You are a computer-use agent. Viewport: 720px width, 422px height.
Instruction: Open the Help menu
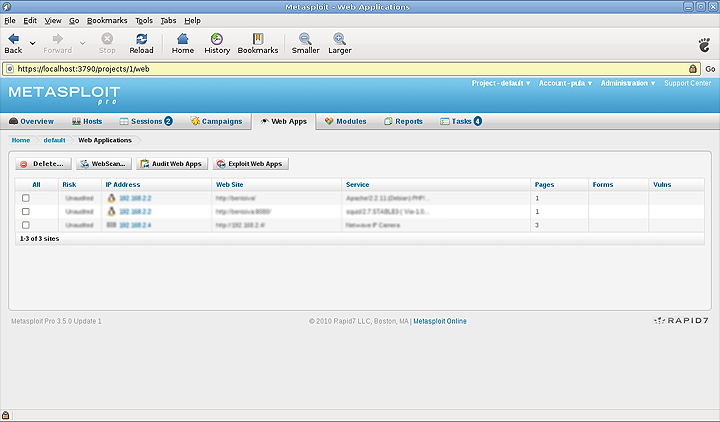point(192,21)
